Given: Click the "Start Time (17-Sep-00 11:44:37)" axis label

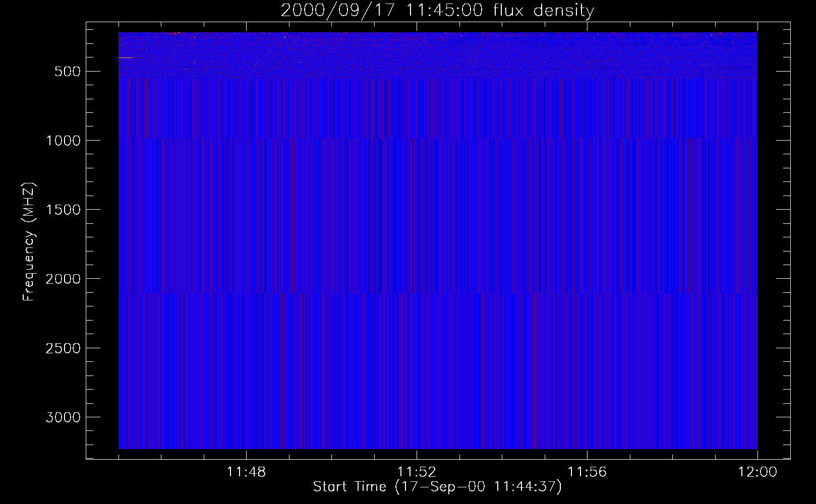Looking at the screenshot, I should [437, 487].
